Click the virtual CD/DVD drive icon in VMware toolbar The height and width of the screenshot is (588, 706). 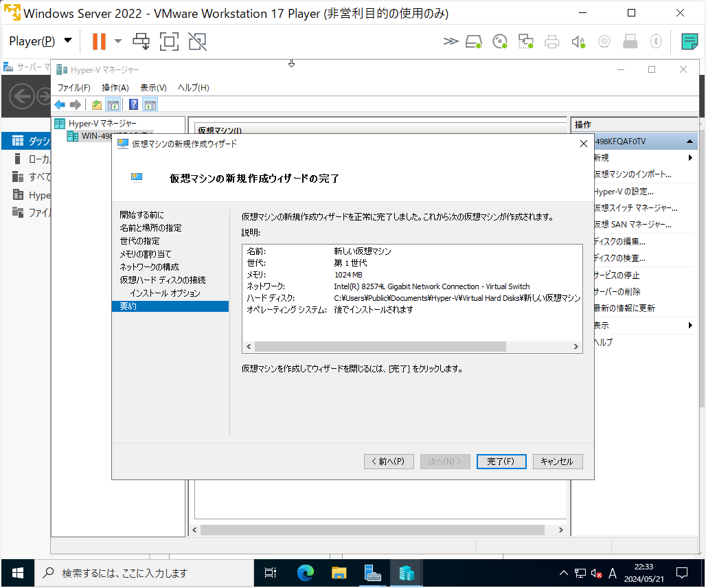coord(499,41)
